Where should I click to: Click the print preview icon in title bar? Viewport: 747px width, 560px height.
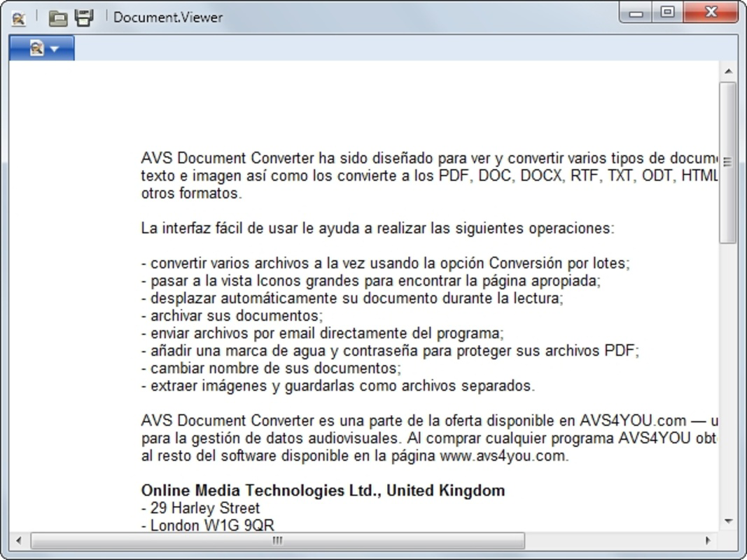click(x=19, y=18)
